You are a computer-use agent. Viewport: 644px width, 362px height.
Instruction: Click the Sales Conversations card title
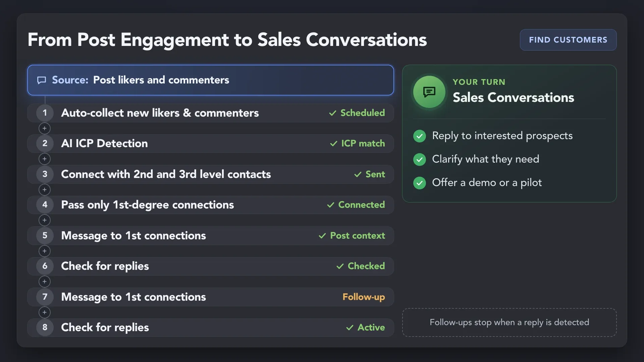click(x=513, y=98)
